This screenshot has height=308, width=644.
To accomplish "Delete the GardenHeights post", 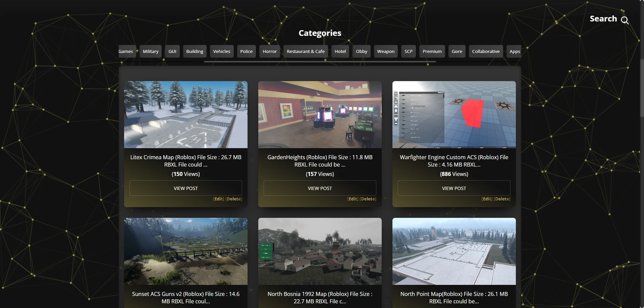I will pyautogui.click(x=368, y=199).
